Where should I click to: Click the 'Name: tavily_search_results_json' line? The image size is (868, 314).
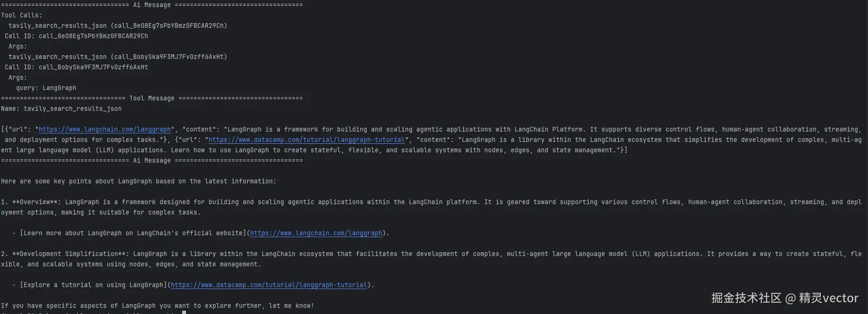pos(61,109)
